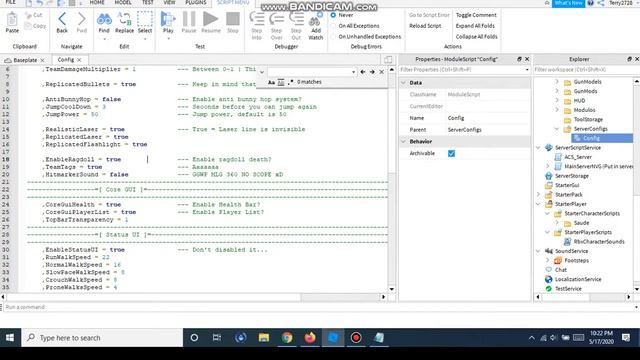Switch to the HOME ribbon tab

click(x=97, y=2)
